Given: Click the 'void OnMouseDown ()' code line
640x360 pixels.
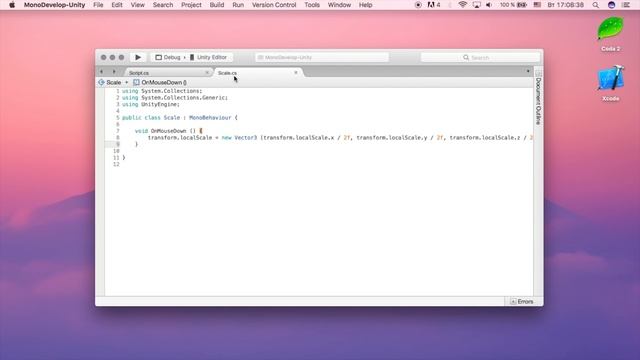Looking at the screenshot, I should pos(168,131).
